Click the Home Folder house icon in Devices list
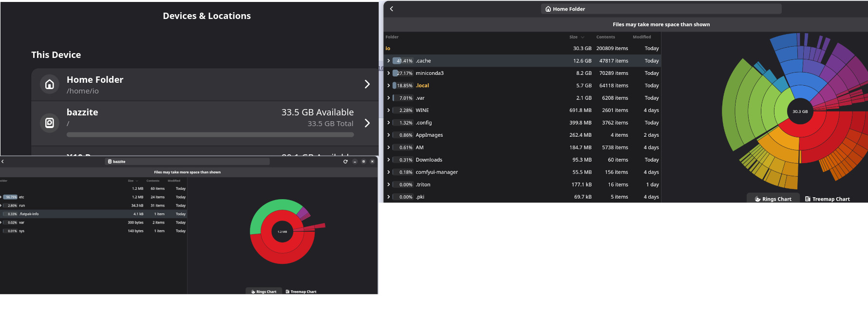The width and height of the screenshot is (868, 315). click(49, 85)
